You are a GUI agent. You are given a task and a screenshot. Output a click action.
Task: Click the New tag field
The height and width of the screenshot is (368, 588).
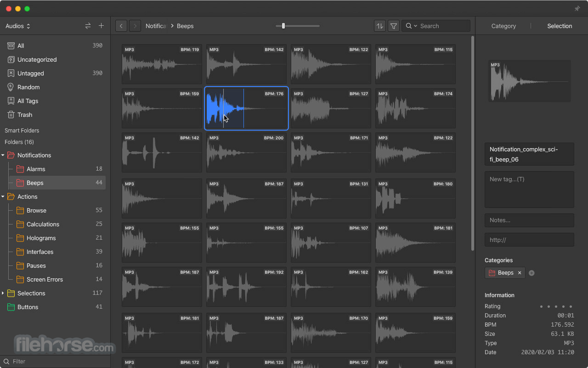pyautogui.click(x=529, y=190)
